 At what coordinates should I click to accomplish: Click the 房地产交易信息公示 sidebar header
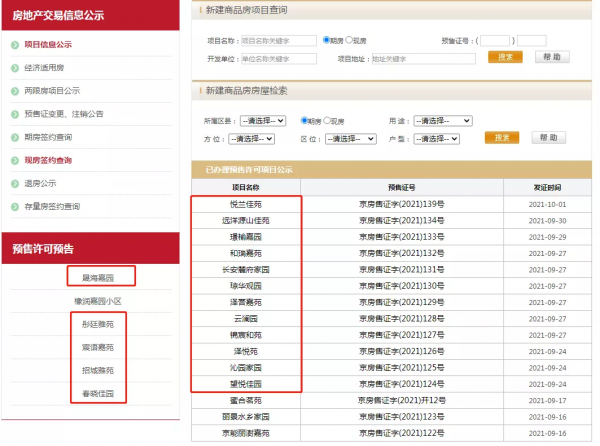(90, 15)
